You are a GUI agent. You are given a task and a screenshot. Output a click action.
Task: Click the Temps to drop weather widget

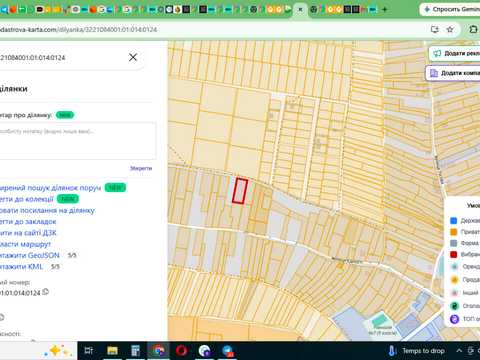(x=417, y=351)
